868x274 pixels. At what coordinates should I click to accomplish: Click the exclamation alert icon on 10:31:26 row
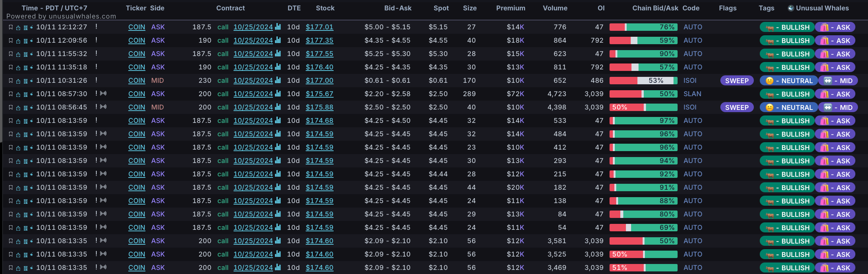[x=96, y=80]
